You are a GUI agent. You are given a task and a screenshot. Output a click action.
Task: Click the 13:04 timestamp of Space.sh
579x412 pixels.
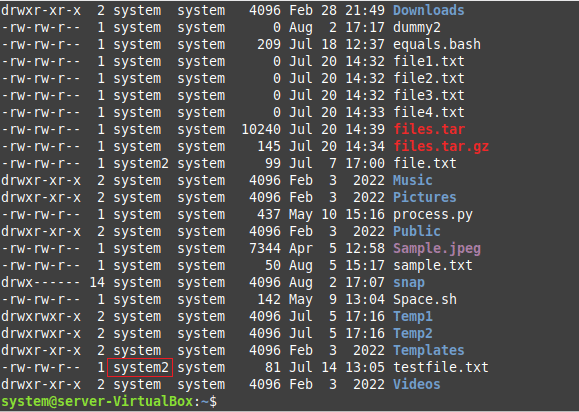(365, 299)
